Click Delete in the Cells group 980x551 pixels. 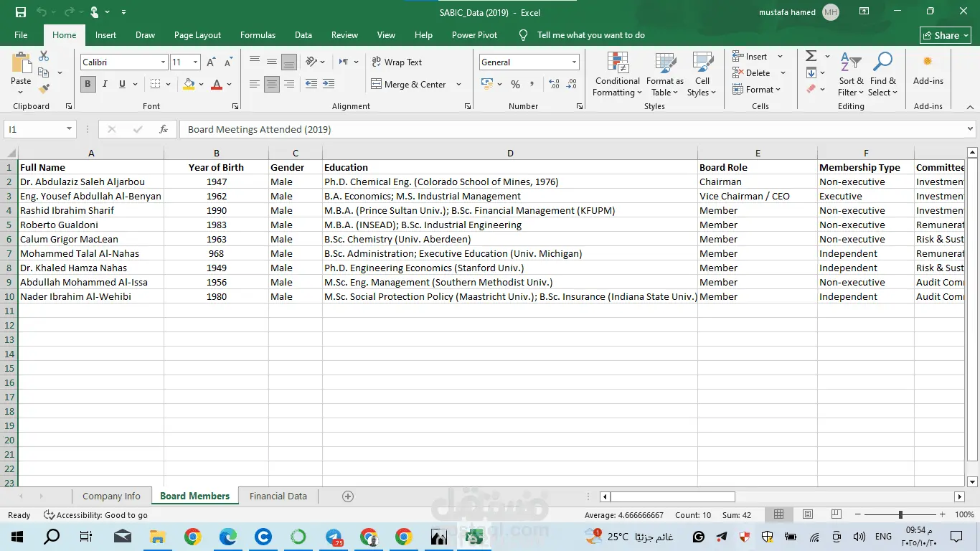(x=751, y=73)
